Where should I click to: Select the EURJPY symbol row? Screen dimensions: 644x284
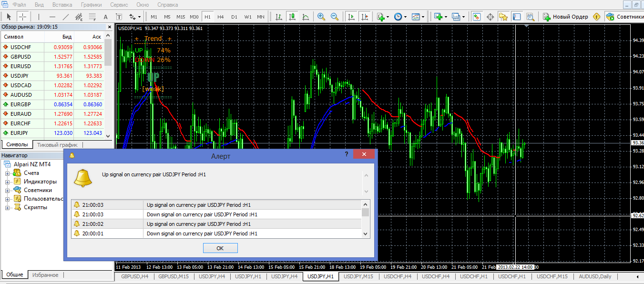point(51,133)
